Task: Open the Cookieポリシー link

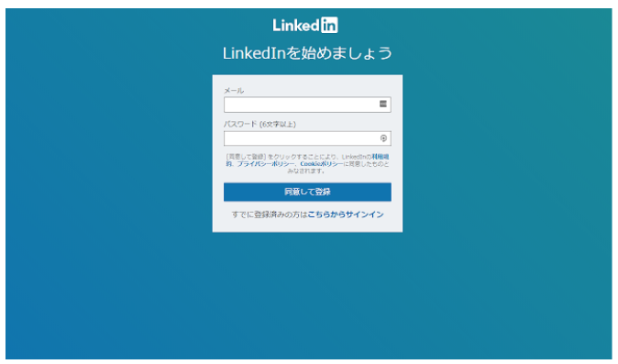Action: pos(322,164)
